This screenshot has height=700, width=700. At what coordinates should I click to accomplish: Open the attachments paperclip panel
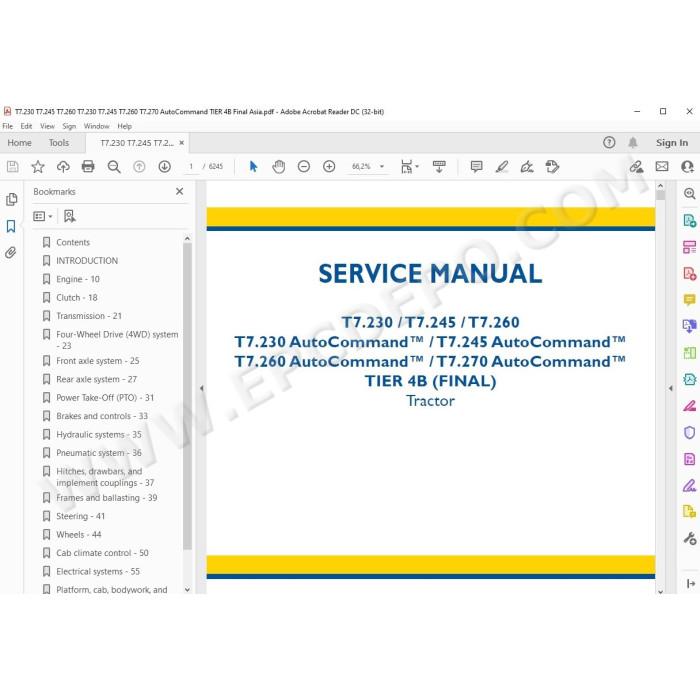11,253
